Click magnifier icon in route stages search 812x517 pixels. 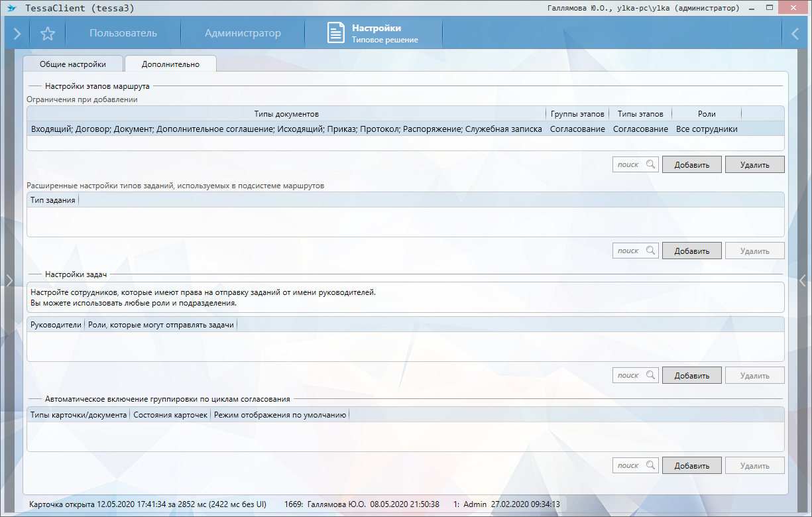651,164
